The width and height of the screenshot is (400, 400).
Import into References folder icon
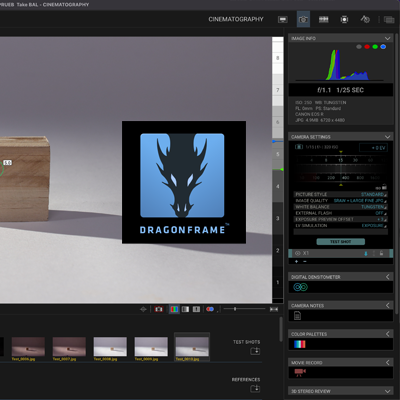[255, 388]
